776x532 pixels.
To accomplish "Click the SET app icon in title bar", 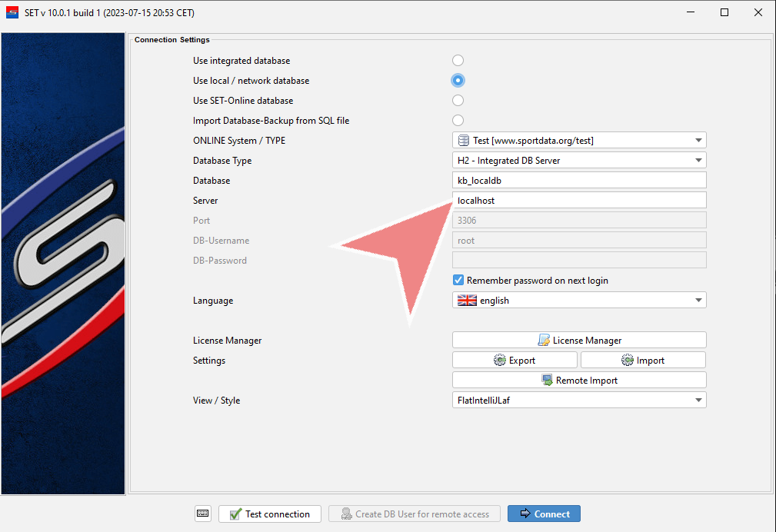I will (12, 12).
